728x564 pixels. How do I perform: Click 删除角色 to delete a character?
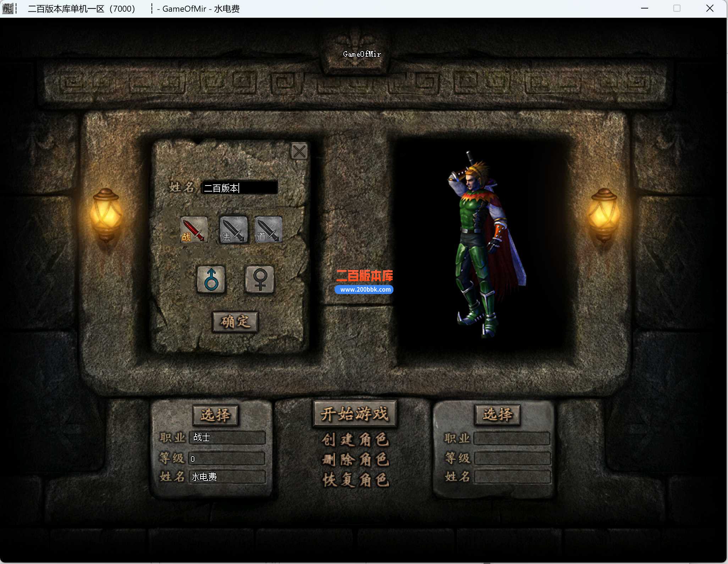point(355,460)
